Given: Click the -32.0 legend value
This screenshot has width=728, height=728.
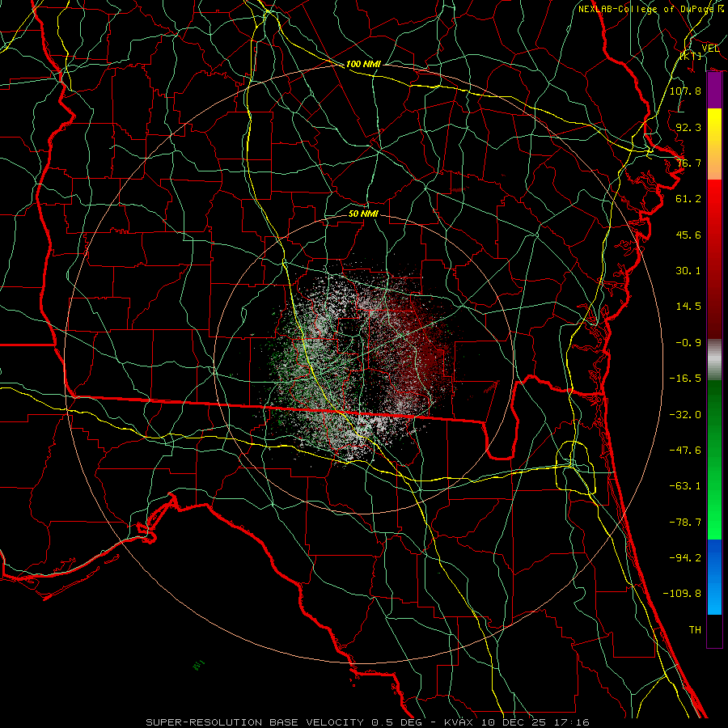Looking at the screenshot, I should (685, 415).
